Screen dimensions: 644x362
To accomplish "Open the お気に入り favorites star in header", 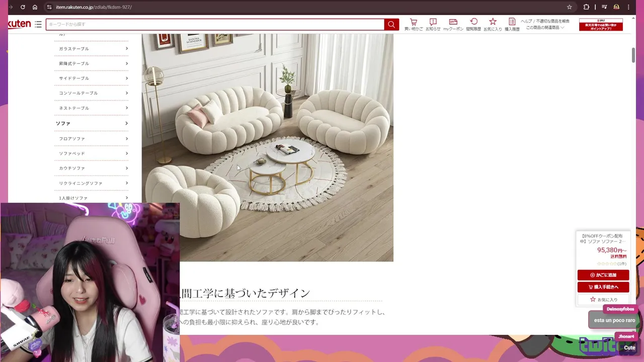I will coord(493,25).
